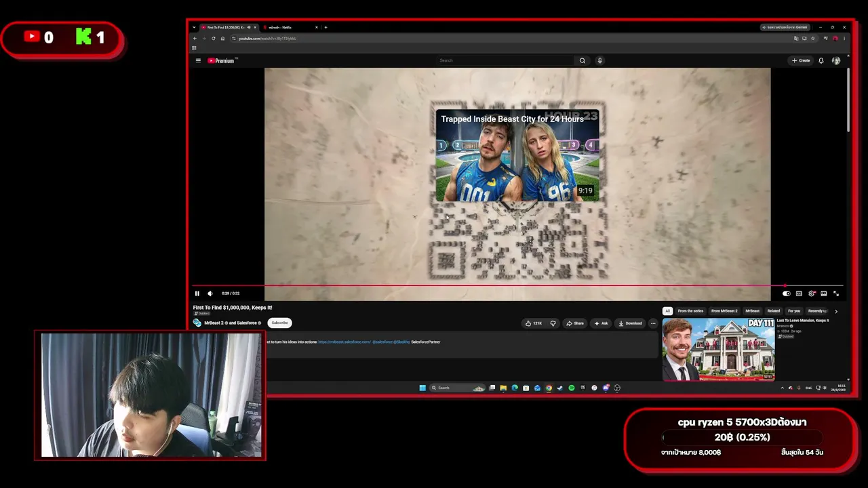Bookmark this page with the star
The height and width of the screenshot is (488, 868).
(x=813, y=39)
